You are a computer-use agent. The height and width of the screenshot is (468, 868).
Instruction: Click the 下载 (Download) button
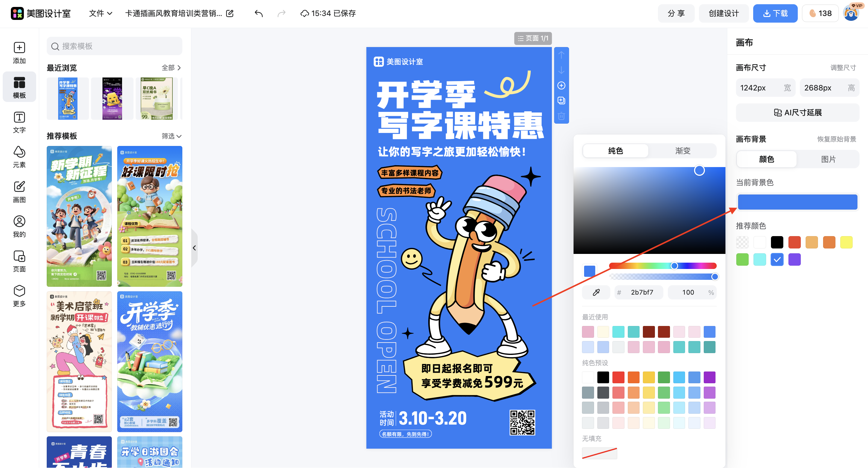(775, 14)
